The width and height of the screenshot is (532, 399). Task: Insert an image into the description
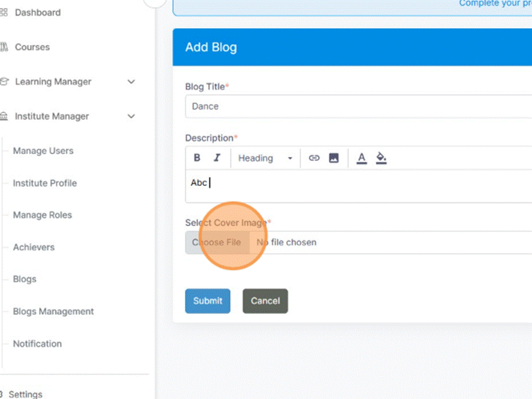(x=333, y=158)
